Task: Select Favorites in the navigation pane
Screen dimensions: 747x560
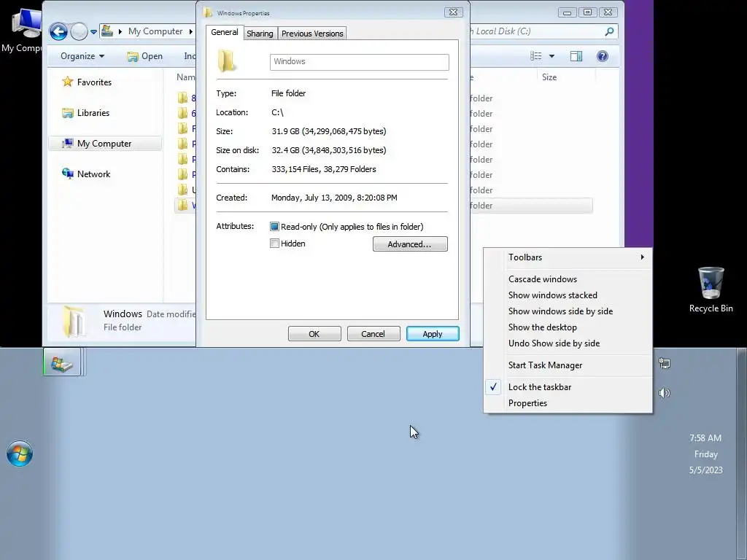Action: 88,82
